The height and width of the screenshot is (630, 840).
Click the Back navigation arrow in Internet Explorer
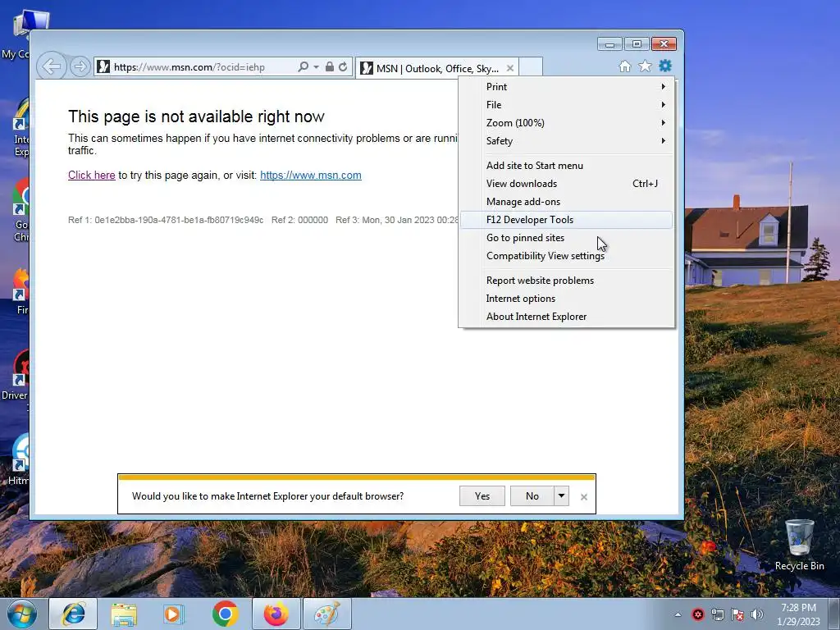coord(52,66)
